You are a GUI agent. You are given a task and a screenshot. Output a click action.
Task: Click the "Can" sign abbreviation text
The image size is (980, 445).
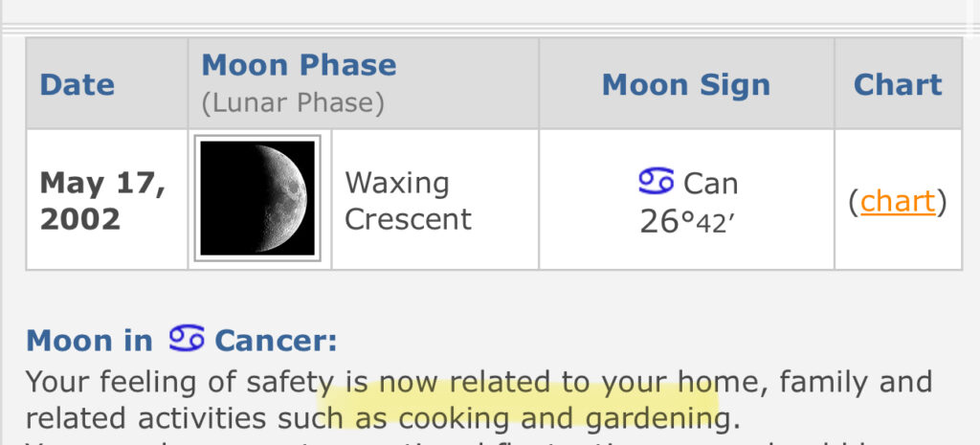pyautogui.click(x=710, y=182)
